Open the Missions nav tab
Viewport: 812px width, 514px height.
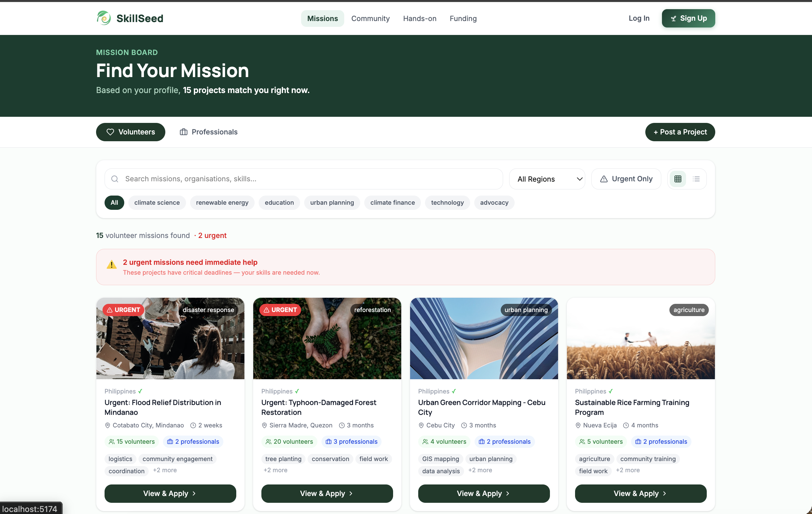(x=322, y=18)
